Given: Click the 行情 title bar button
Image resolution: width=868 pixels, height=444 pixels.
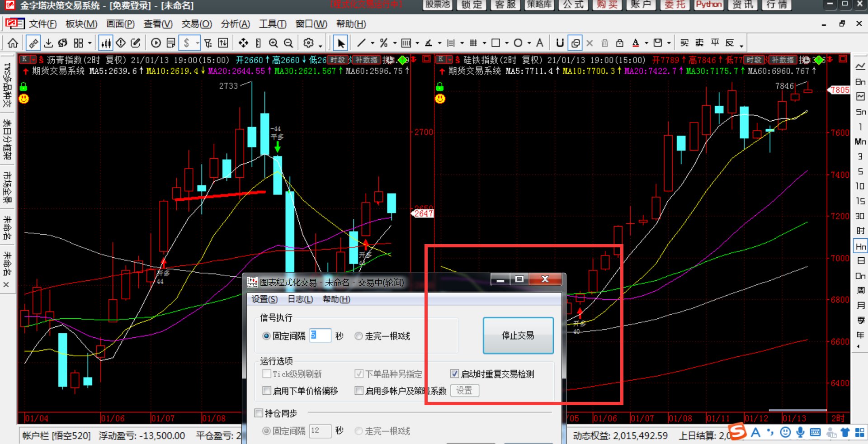Looking at the screenshot, I should coord(777,5).
